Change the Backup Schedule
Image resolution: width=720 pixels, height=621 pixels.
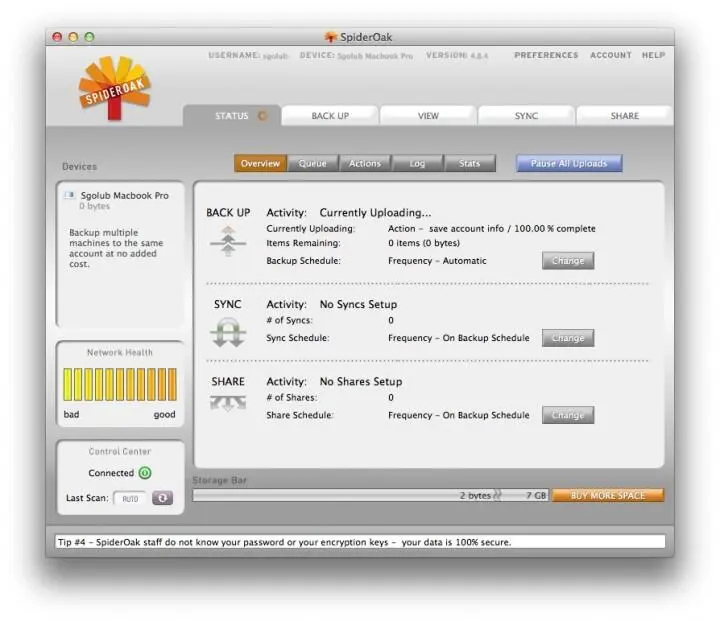[568, 261]
